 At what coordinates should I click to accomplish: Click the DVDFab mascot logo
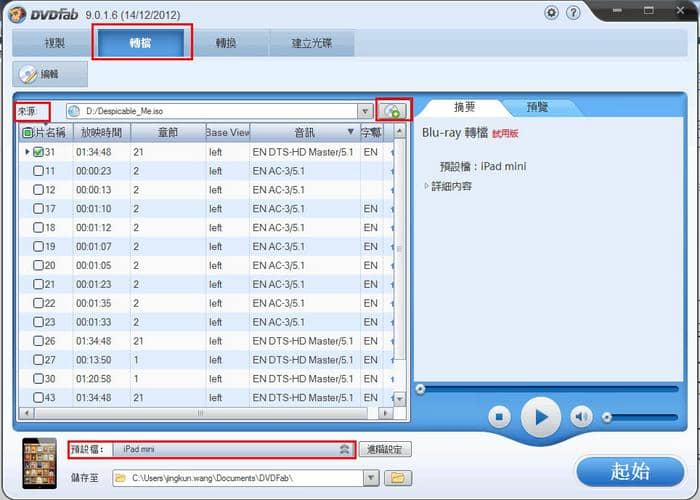pyautogui.click(x=17, y=14)
